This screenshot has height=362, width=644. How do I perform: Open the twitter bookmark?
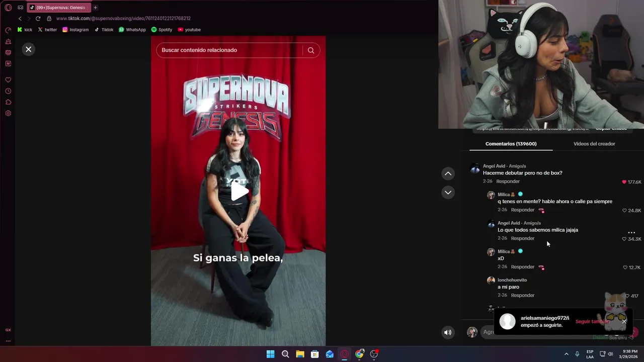click(47, 30)
